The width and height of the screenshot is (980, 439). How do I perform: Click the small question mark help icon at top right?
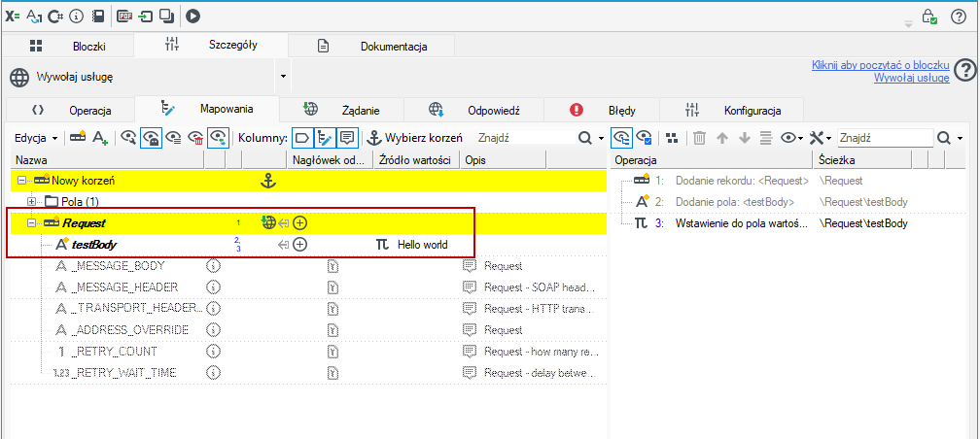(959, 17)
